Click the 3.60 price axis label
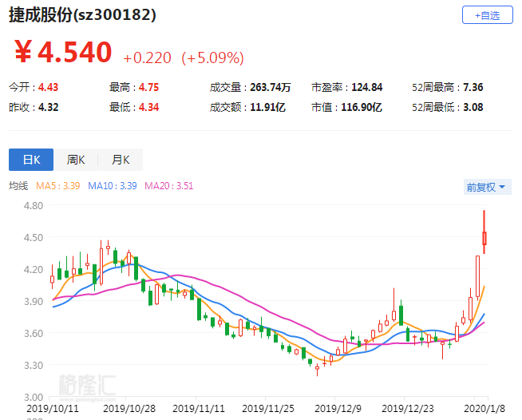This screenshot has height=420, width=522. point(34,333)
